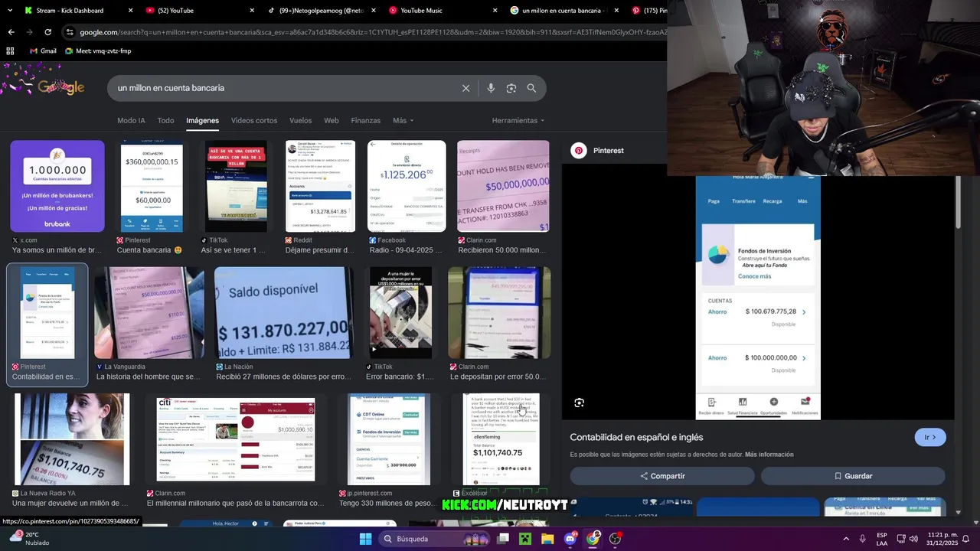
Task: Open La Vanguardia 'La historia del hombre' result
Action: (x=149, y=312)
